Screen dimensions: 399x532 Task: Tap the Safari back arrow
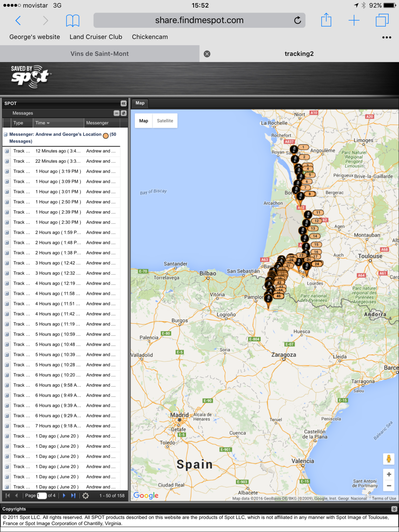click(18, 21)
